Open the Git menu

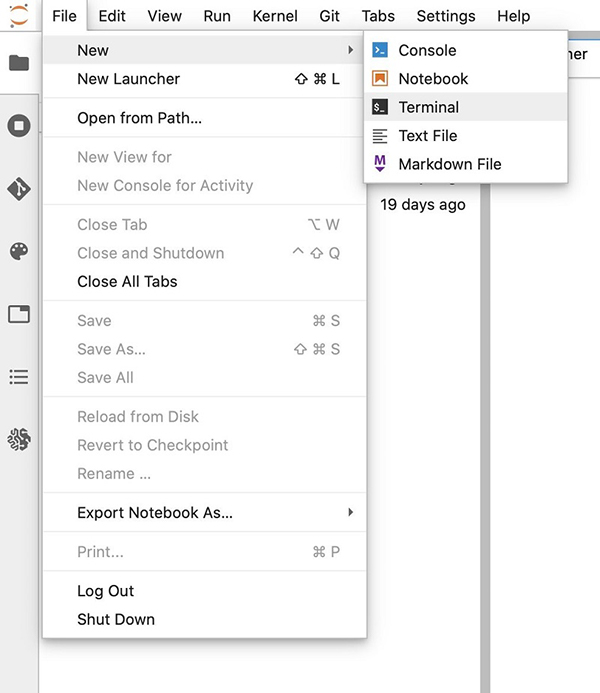point(329,16)
